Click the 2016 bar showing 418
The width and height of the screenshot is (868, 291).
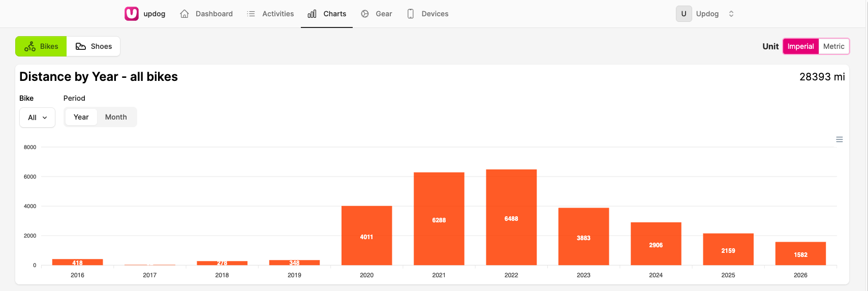pyautogui.click(x=78, y=262)
